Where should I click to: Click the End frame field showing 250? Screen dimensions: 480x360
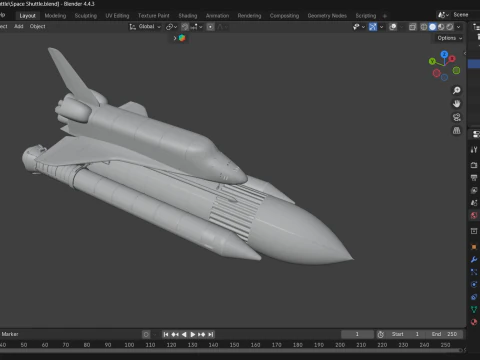[x=444, y=334]
